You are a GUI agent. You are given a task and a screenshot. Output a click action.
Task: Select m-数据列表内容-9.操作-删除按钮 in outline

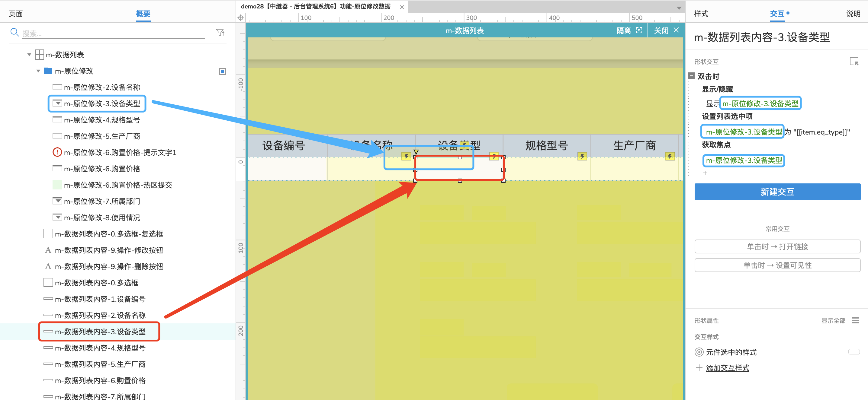[109, 266]
